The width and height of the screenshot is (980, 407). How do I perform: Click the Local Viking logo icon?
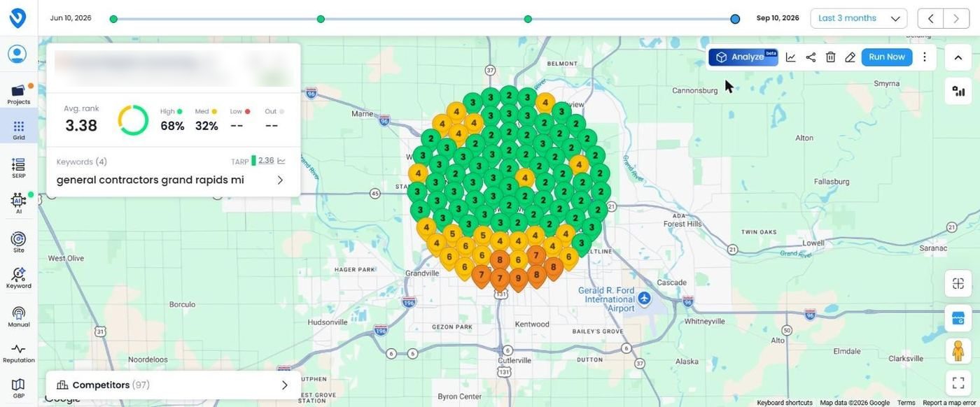17,18
